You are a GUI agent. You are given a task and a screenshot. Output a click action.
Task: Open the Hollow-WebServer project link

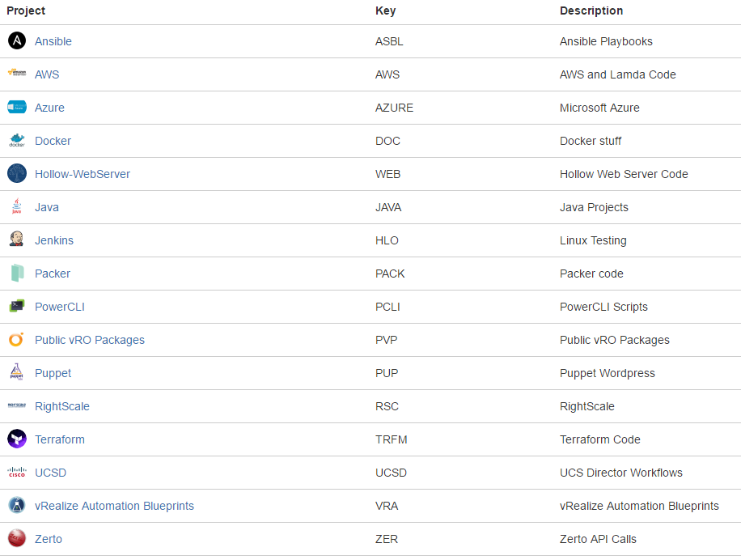coord(82,174)
